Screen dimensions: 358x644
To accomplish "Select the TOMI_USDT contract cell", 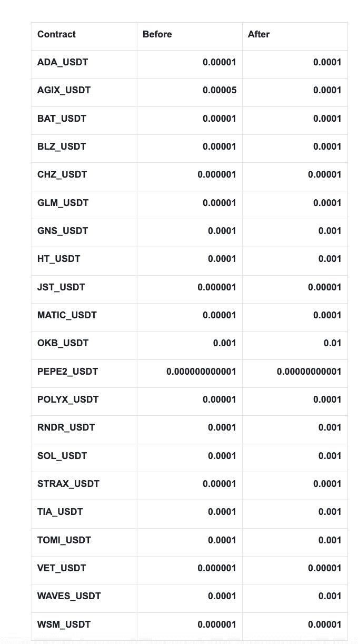I will click(64, 540).
